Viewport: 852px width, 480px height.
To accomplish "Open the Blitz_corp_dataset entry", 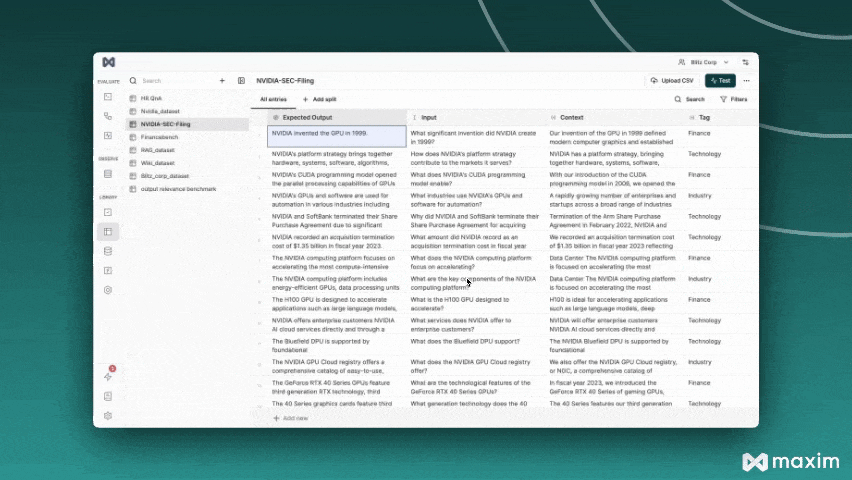I will click(187, 176).
